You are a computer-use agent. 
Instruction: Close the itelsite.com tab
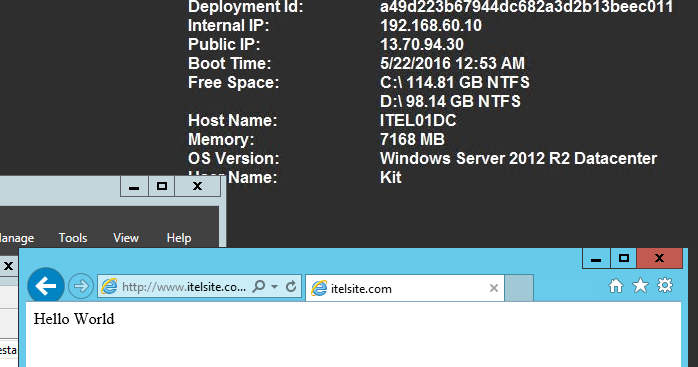pos(494,288)
